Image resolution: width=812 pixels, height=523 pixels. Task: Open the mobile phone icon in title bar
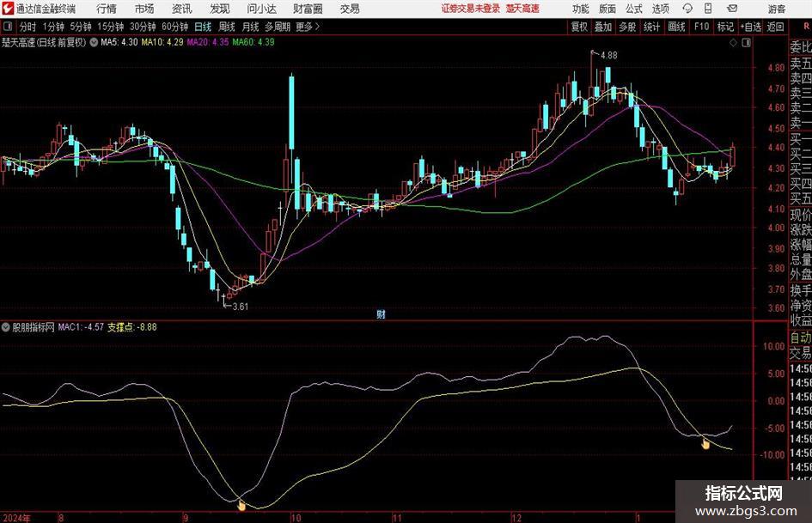click(708, 9)
